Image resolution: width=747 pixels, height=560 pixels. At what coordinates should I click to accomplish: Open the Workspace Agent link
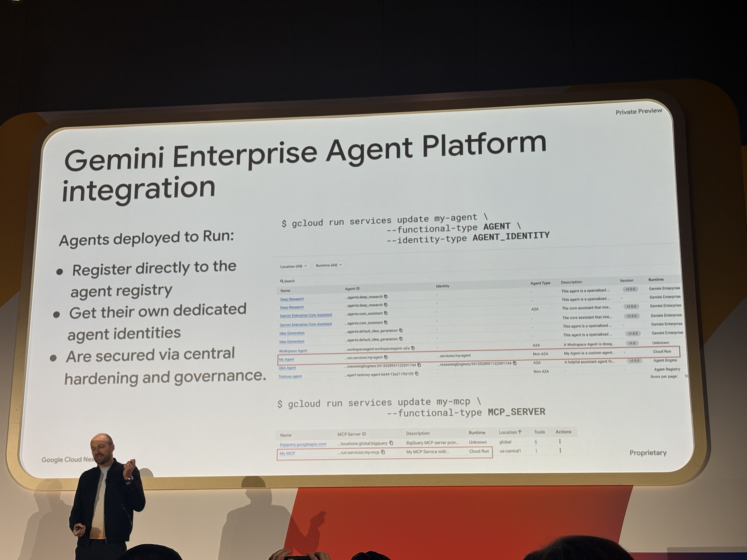(293, 351)
